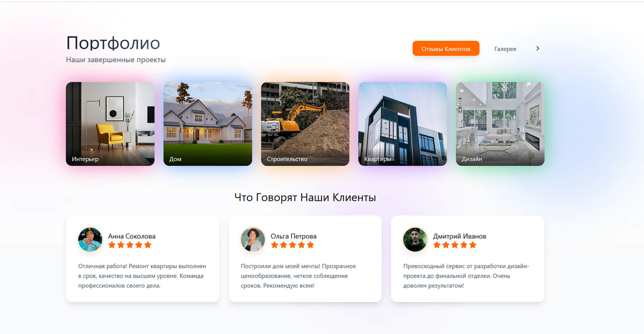This screenshot has width=644, height=334.
Task: Click Анна Соколова's avatar photo
Action: click(x=90, y=240)
